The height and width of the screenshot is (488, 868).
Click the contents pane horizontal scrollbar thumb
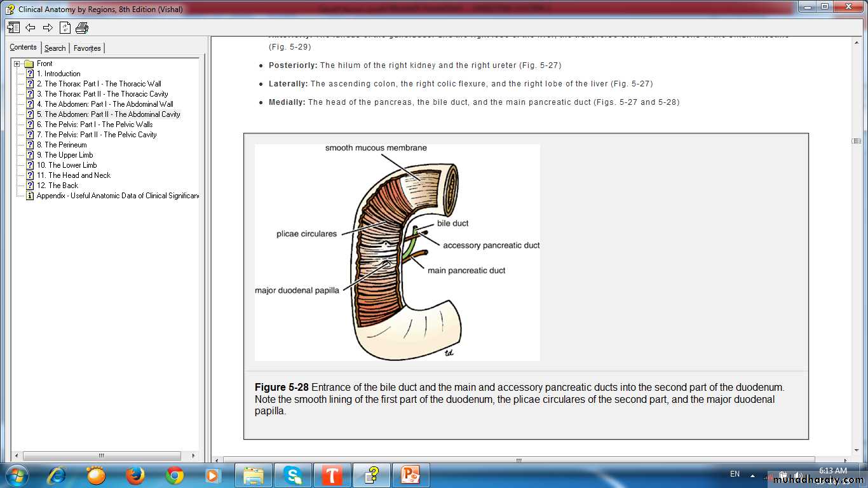[100, 456]
